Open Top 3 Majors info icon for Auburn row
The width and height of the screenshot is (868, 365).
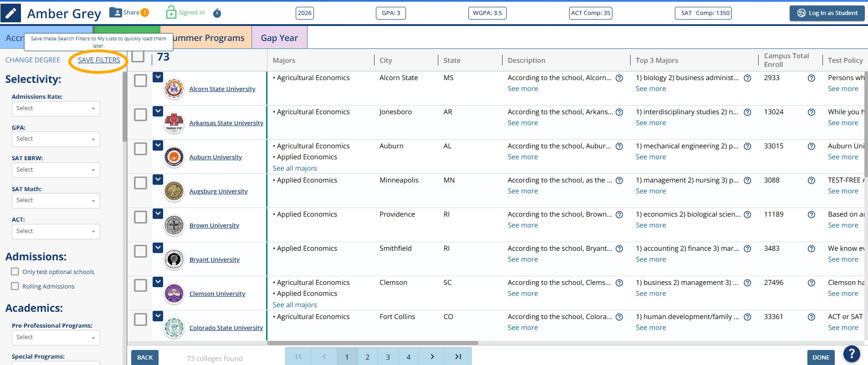[747, 146]
